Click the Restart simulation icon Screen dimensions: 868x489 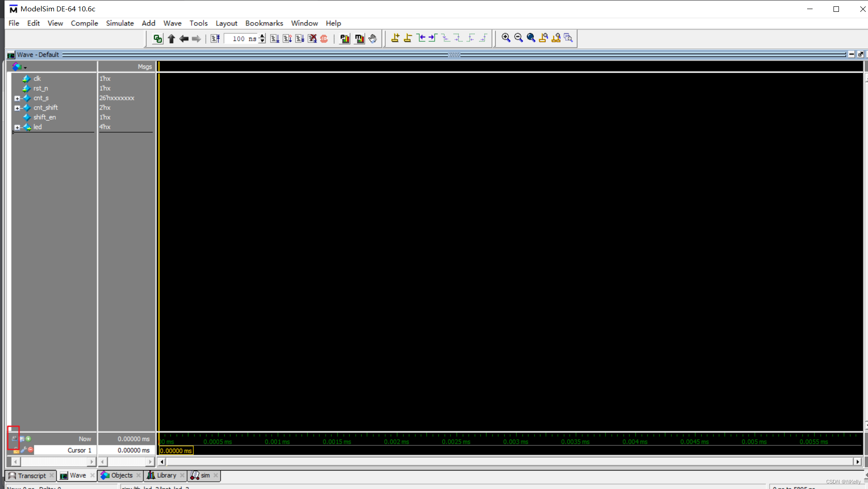[x=215, y=39]
